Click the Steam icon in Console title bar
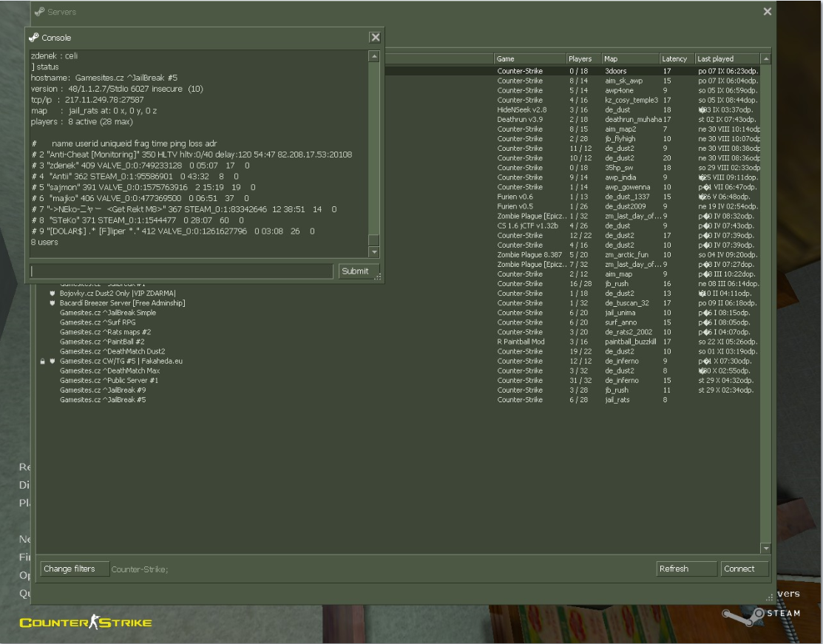 [33, 38]
